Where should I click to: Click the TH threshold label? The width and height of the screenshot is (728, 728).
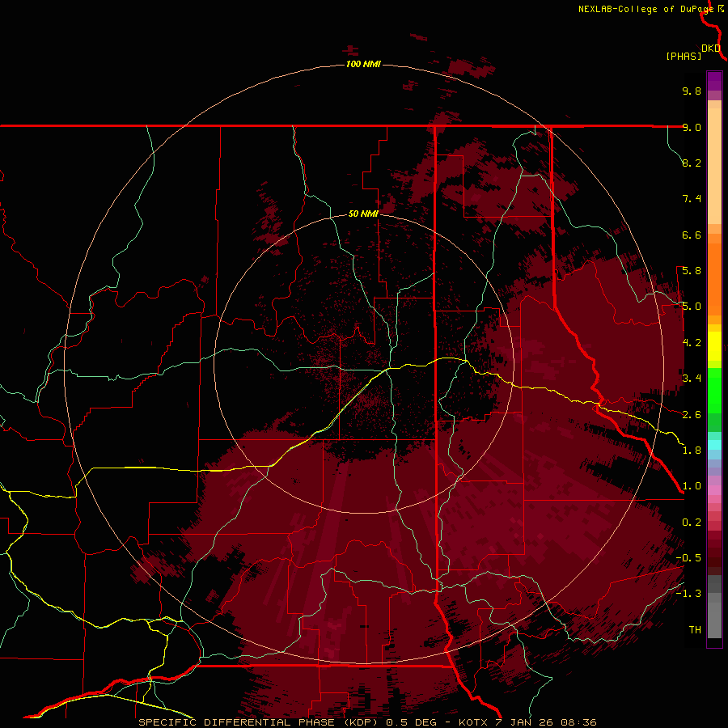click(695, 630)
